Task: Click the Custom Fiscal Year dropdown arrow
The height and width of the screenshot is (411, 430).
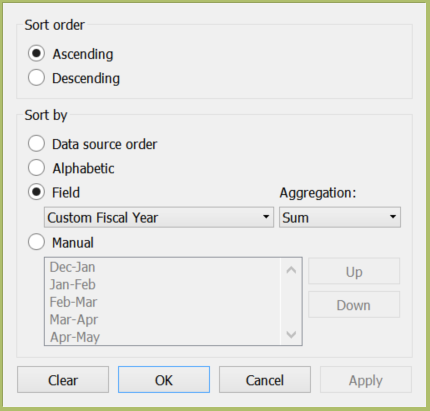Action: click(266, 217)
